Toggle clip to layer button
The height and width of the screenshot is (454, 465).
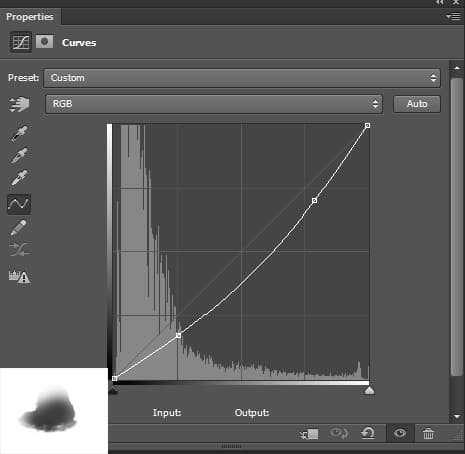(x=309, y=434)
